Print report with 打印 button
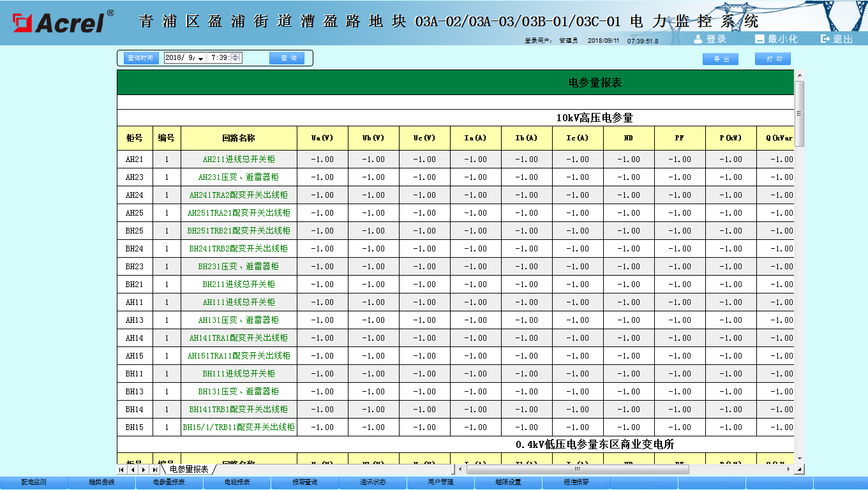This screenshot has height=490, width=868. pos(773,59)
